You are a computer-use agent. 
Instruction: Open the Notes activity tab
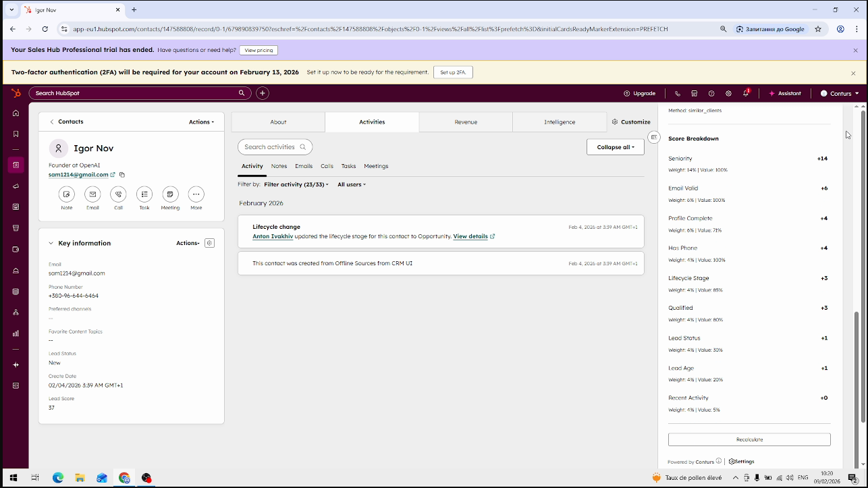(279, 166)
